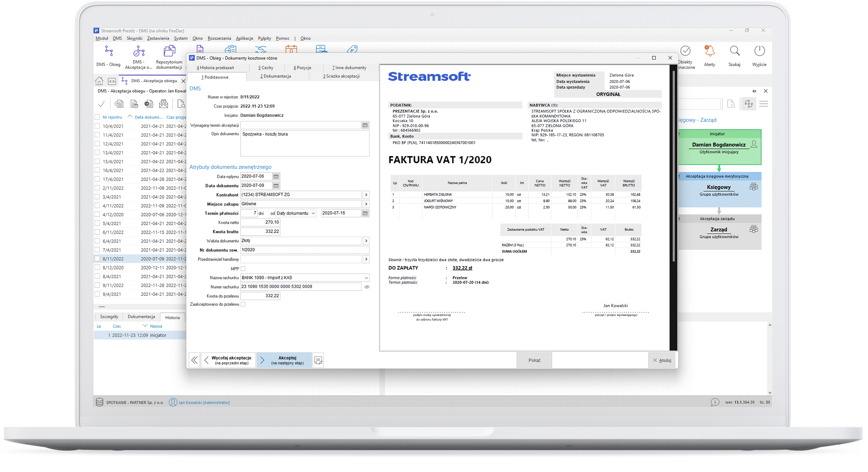Click the Wyjście power icon
This screenshot has height=472, width=868.
(x=759, y=51)
